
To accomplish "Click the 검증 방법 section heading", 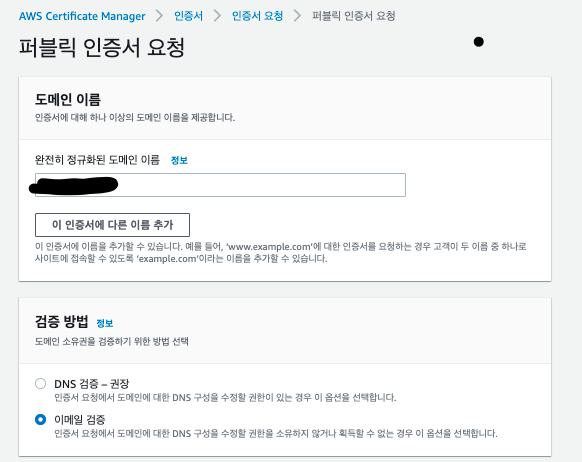I will [62, 321].
